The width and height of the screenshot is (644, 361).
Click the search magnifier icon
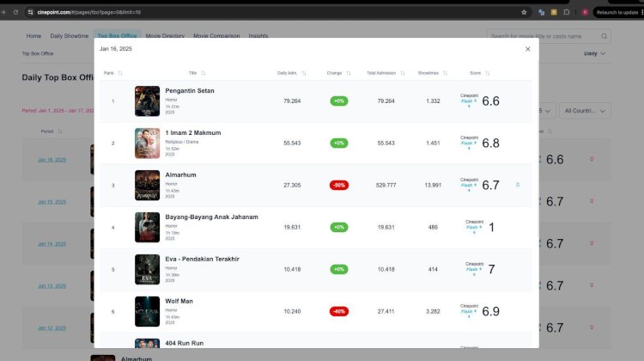(x=605, y=36)
